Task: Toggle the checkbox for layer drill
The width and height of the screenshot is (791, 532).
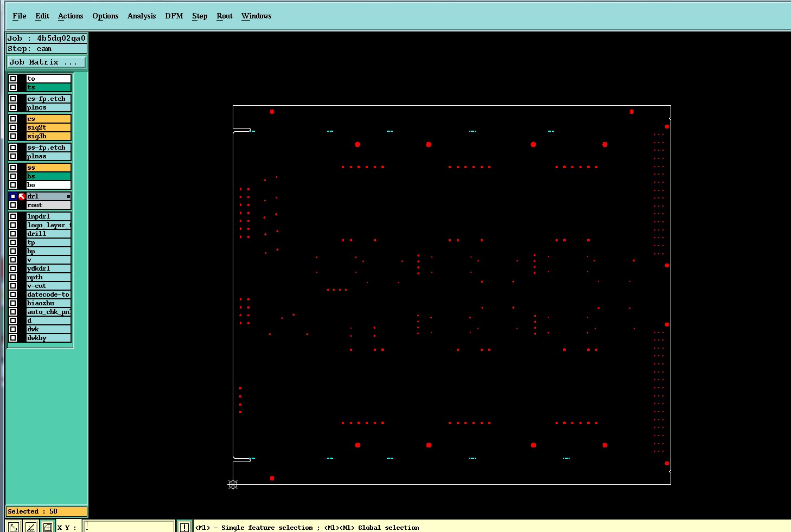Action: tap(13, 234)
